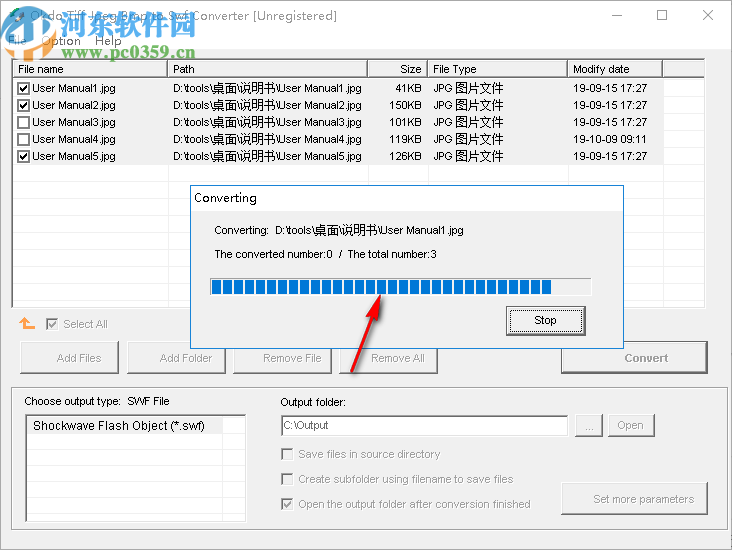The width and height of the screenshot is (732, 550).
Task: Maximize the converter window
Action: pyautogui.click(x=662, y=15)
